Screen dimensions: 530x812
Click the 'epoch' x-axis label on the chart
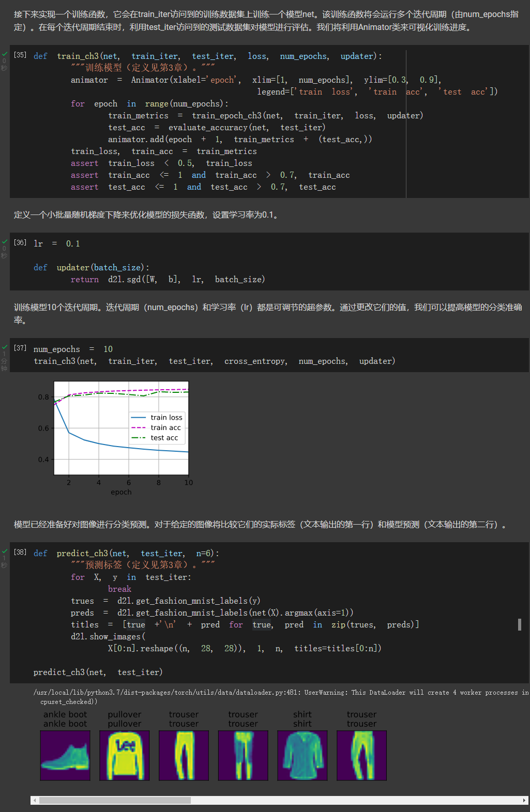point(121,492)
